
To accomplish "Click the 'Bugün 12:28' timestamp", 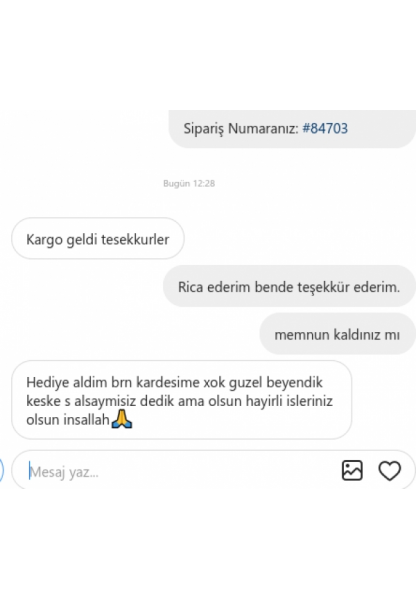I will click(189, 184).
